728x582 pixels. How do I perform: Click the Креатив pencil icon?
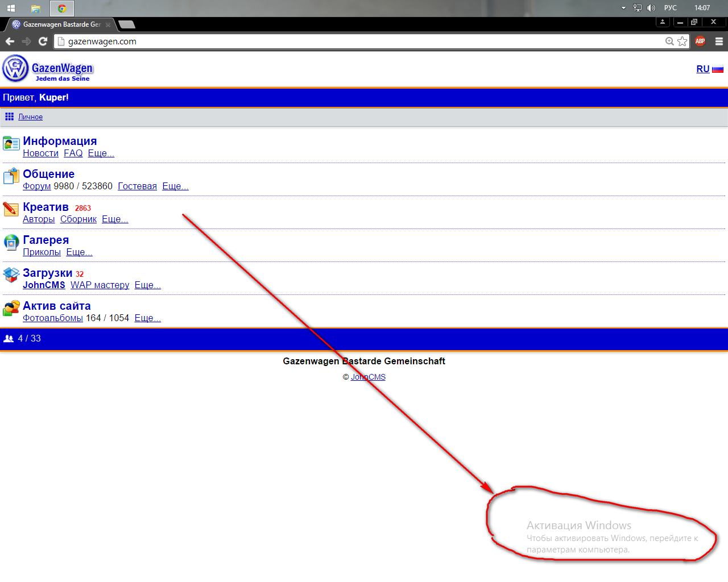(11, 209)
